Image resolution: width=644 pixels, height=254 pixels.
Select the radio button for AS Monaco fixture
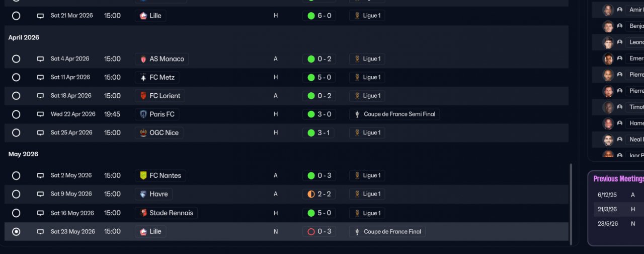[x=16, y=59]
